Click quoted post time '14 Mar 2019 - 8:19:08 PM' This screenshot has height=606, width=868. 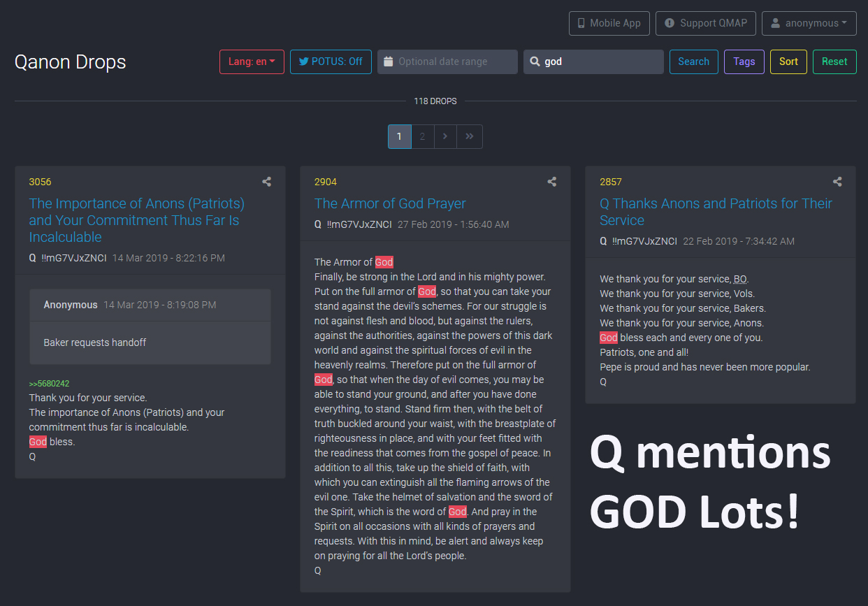(x=160, y=305)
